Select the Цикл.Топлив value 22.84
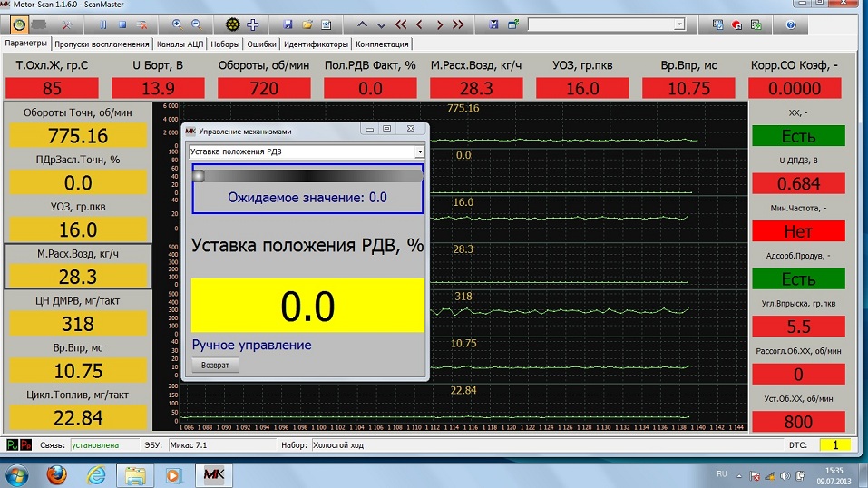The image size is (868, 488). [x=78, y=417]
